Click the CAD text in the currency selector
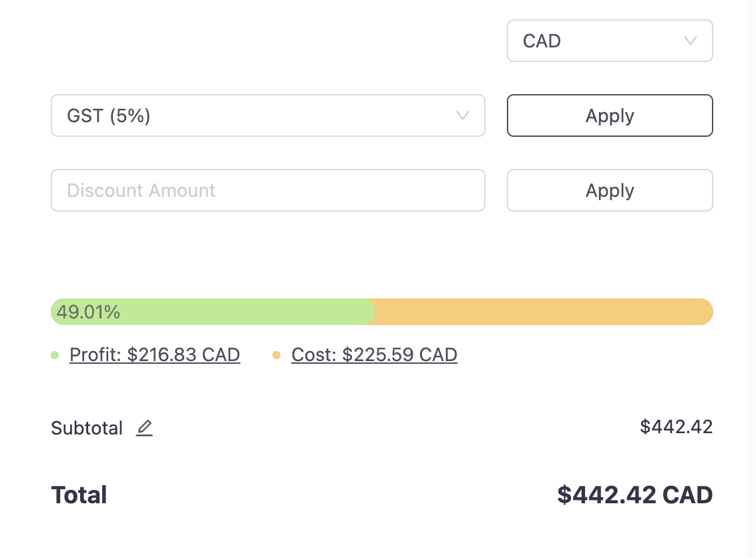 tap(542, 41)
